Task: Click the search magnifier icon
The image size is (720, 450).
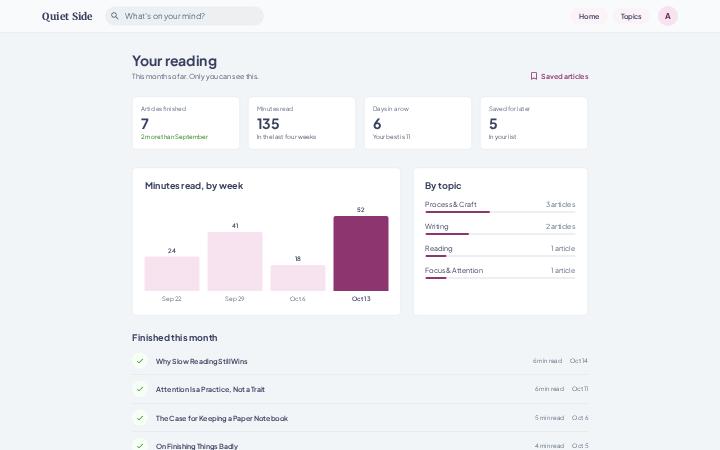Action: coord(115,16)
